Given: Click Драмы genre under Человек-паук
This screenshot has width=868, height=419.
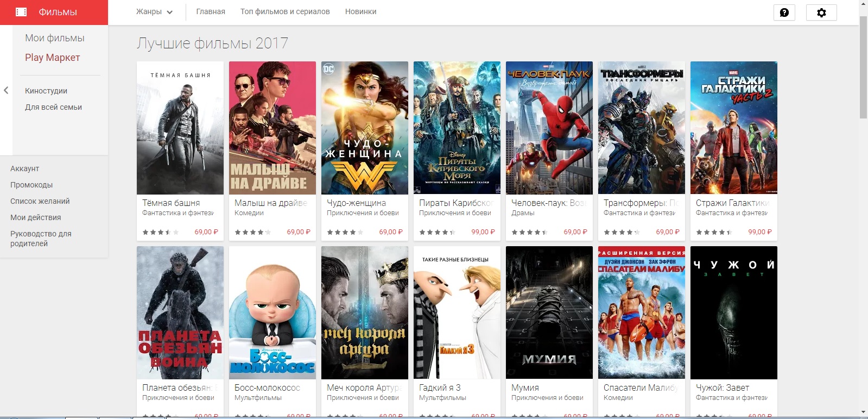Looking at the screenshot, I should 523,213.
